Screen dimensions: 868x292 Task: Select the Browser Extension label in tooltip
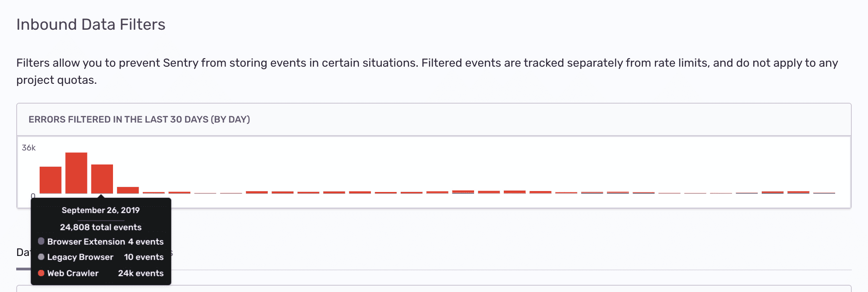(86, 242)
